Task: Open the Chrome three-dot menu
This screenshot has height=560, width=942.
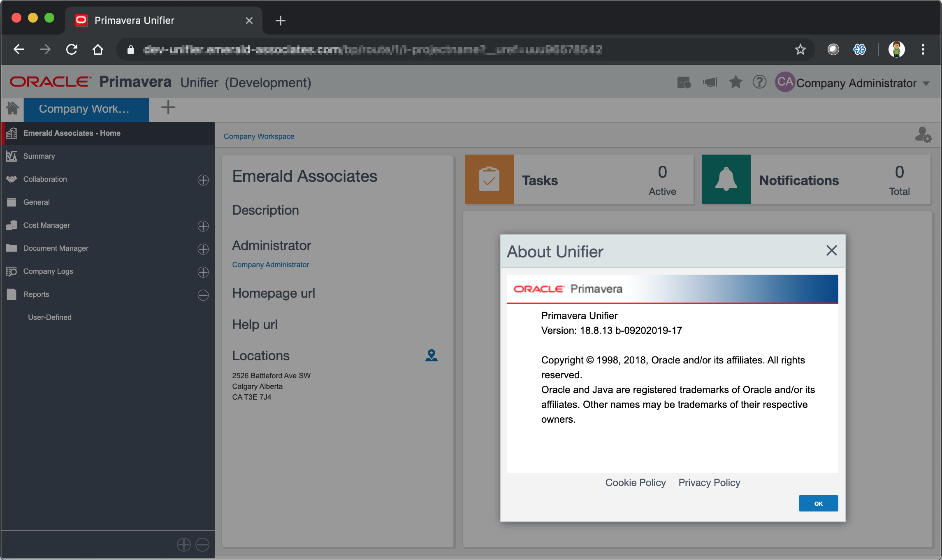Action: [x=923, y=50]
